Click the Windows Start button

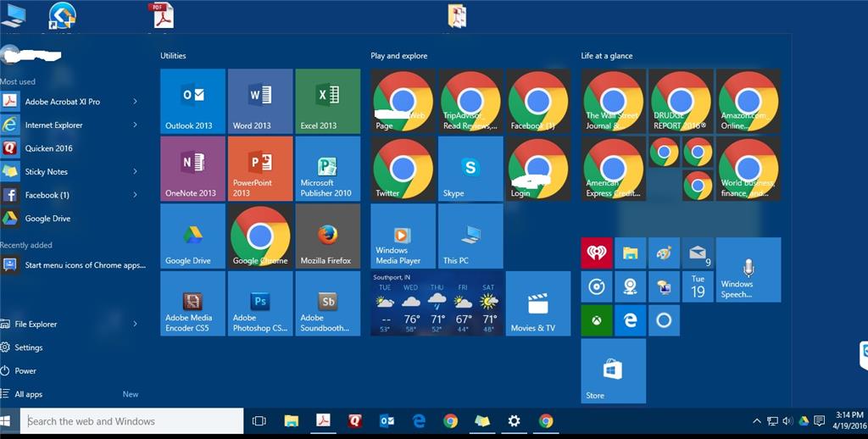7,421
